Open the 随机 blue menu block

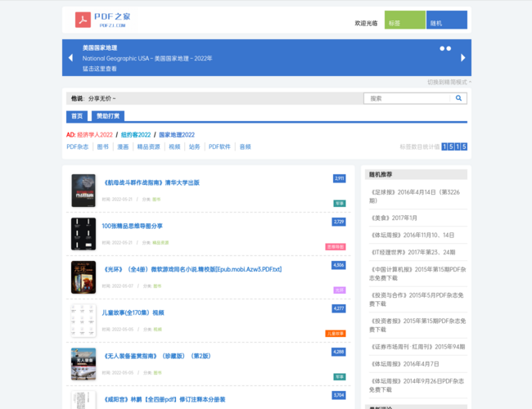(446, 20)
